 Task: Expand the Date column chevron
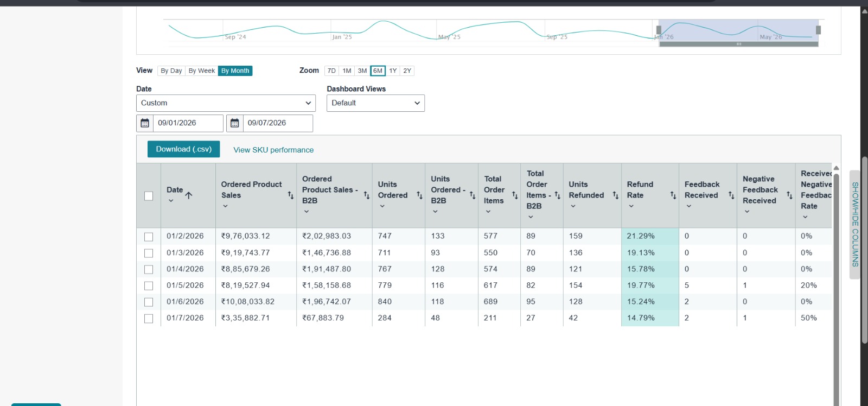pos(171,201)
